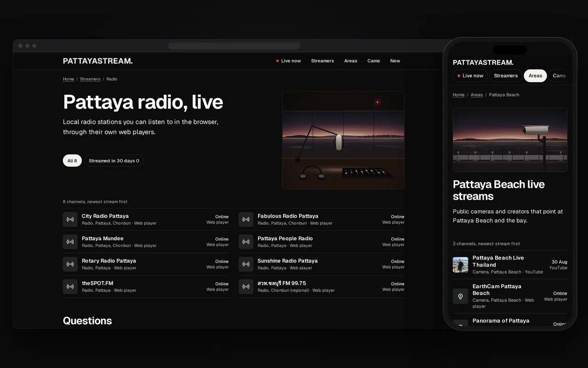Select the All 8 filter chip
The image size is (588, 368).
pyautogui.click(x=72, y=161)
